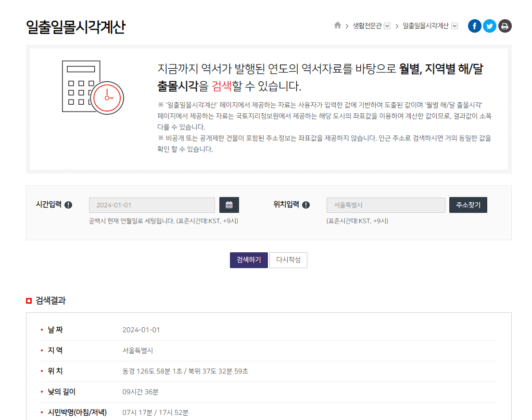
Task: Share the page on Twitter
Action: (x=489, y=26)
